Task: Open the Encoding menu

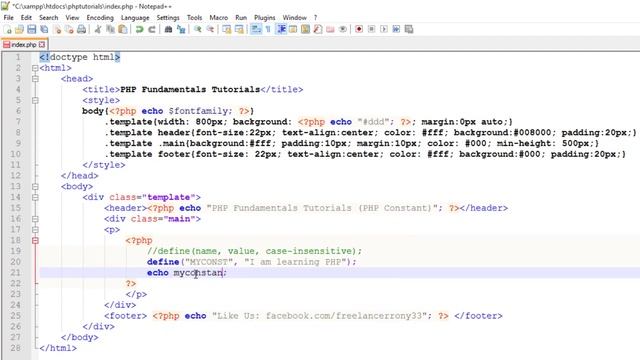Action: tap(100, 18)
